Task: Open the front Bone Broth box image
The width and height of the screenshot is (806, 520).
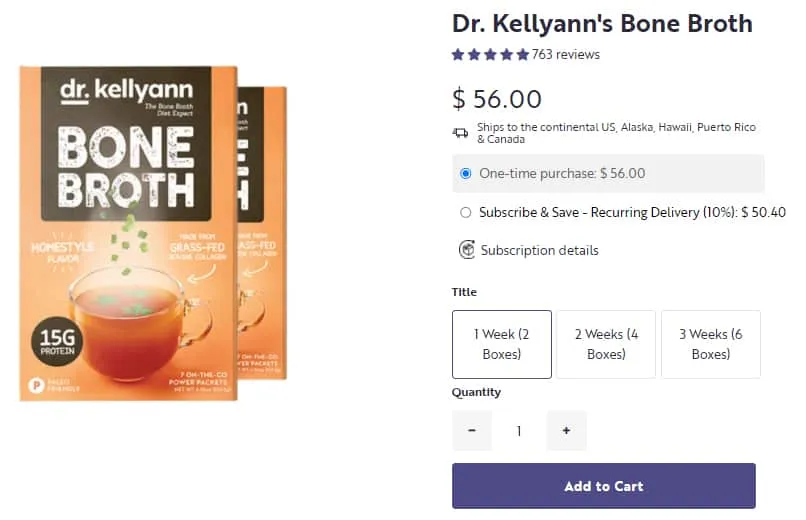Action: [x=129, y=233]
